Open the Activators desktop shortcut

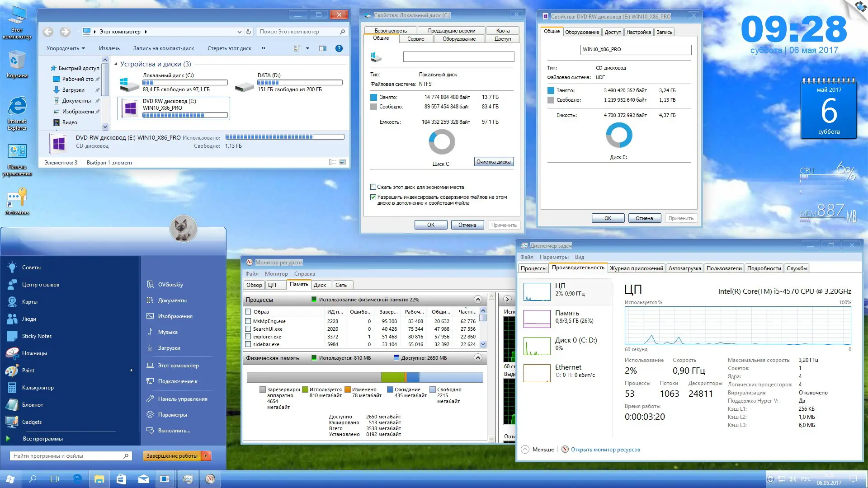(17, 199)
